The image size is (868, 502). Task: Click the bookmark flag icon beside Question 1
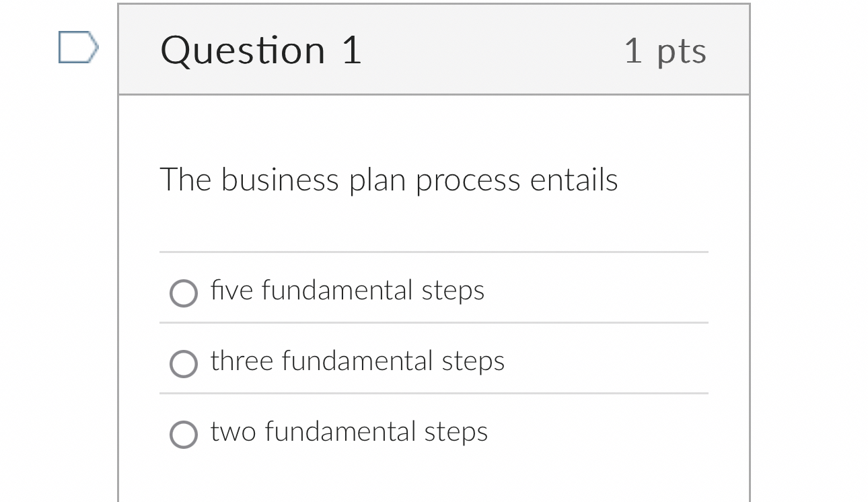(x=77, y=46)
